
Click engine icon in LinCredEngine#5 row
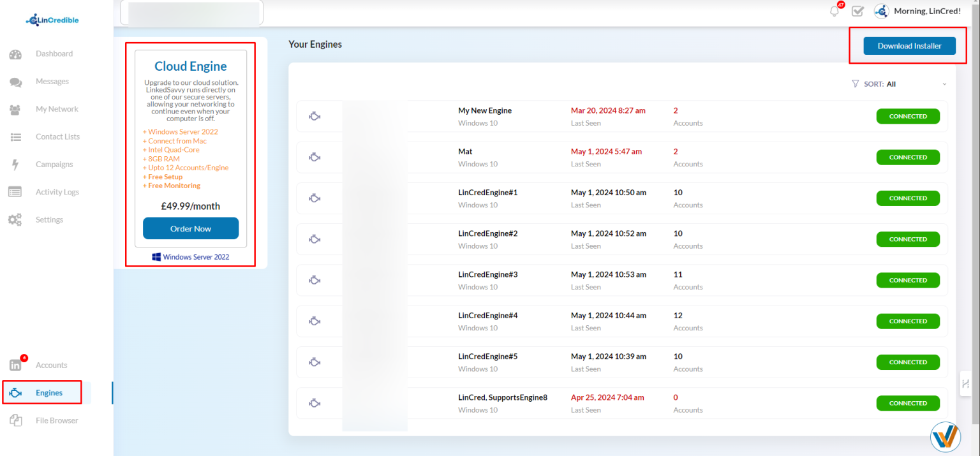pos(315,362)
